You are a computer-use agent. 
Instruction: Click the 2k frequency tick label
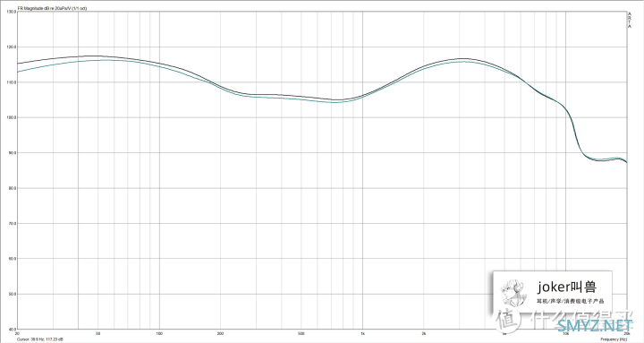pos(423,333)
